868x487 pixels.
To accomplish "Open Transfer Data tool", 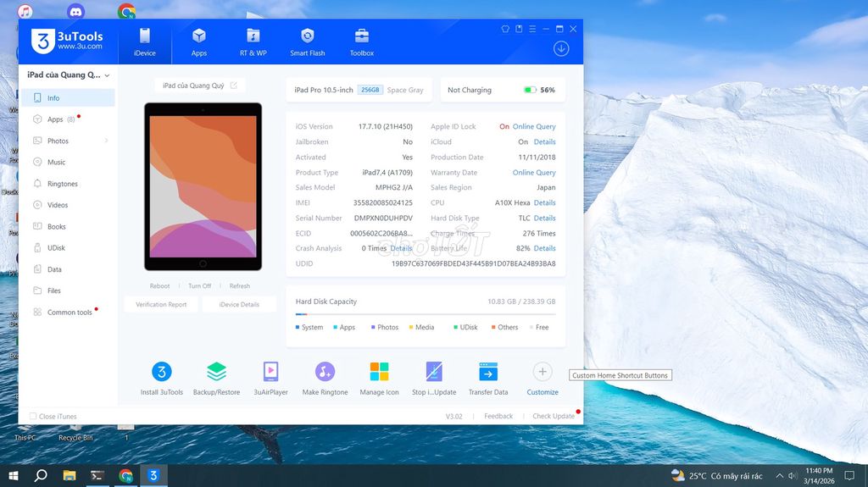I will [488, 379].
